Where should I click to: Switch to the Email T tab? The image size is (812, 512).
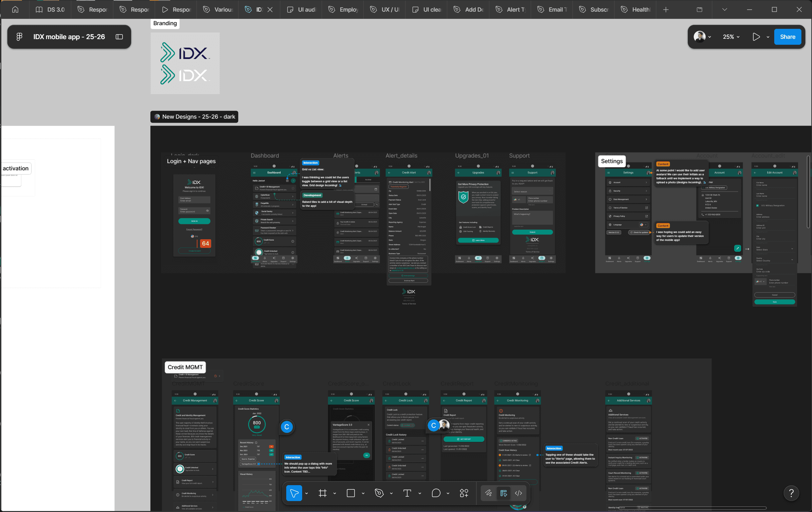pyautogui.click(x=552, y=9)
